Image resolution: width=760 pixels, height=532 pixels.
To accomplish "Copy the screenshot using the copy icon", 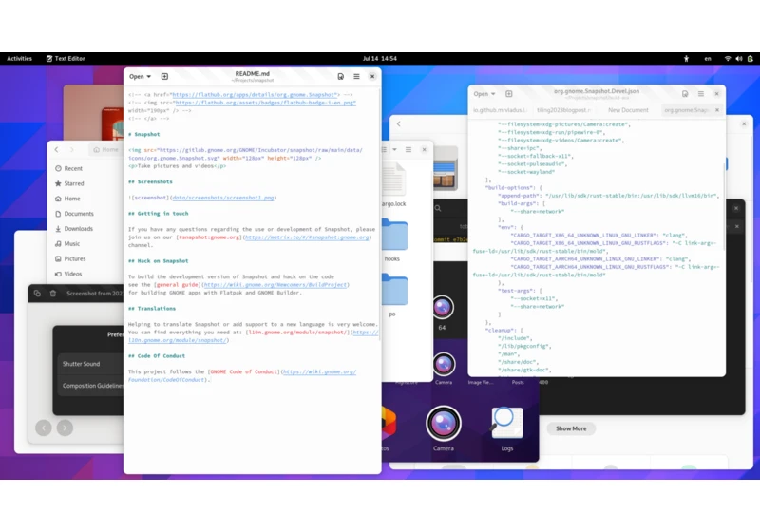I will tap(37, 294).
